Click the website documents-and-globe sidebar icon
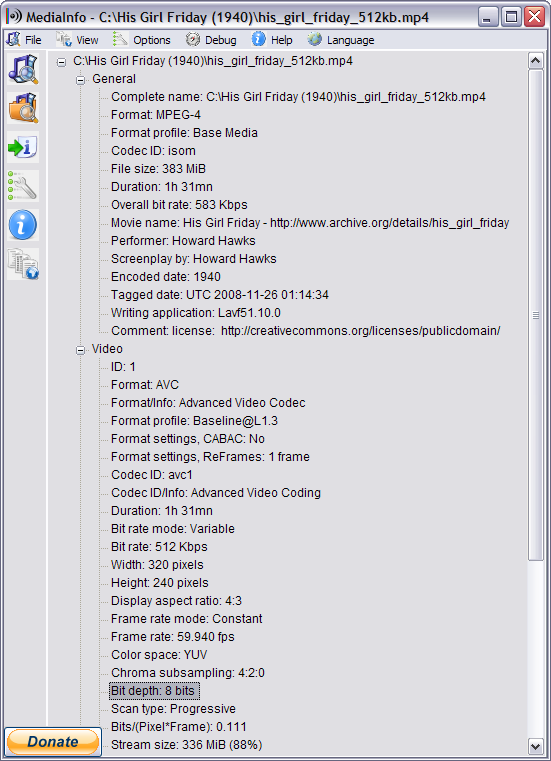The width and height of the screenshot is (551, 761). coord(23,264)
